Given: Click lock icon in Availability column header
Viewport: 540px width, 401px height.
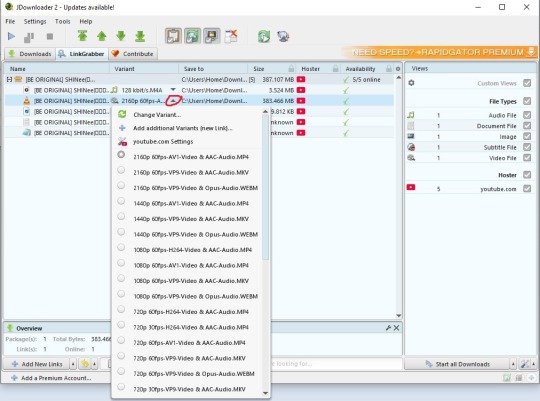Looking at the screenshot, I should (x=389, y=69).
